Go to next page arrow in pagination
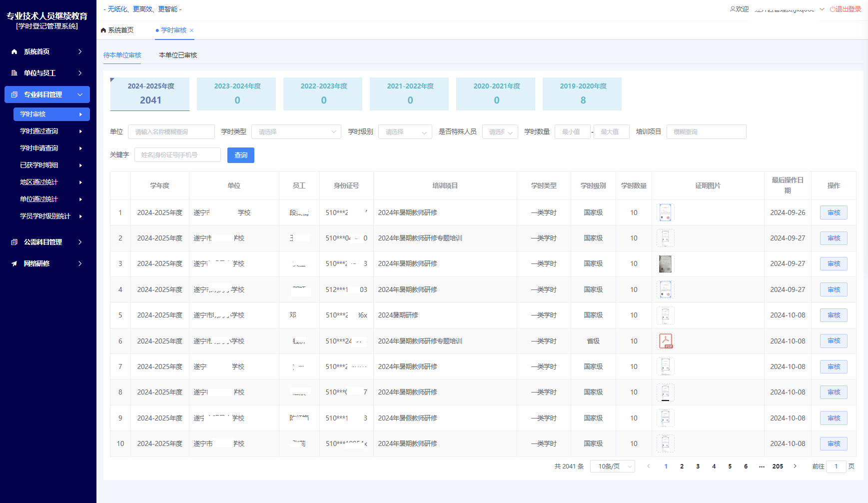Viewport: 868px width, 503px height. click(x=795, y=466)
